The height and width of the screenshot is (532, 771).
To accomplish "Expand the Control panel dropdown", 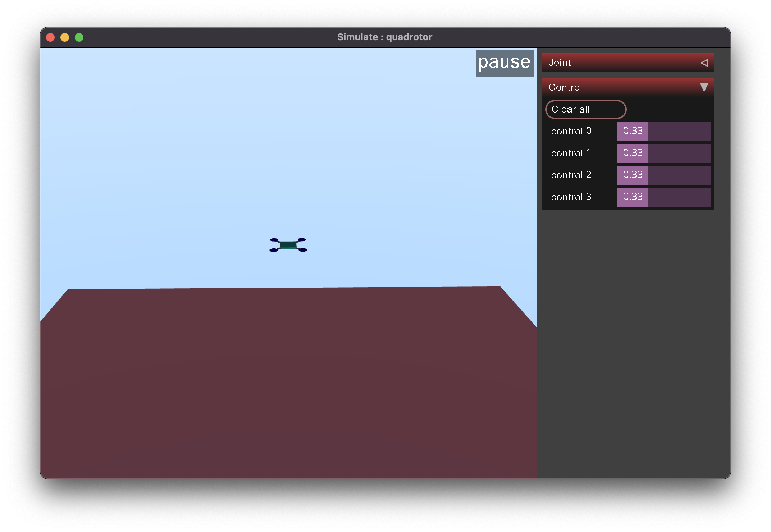I will (706, 87).
